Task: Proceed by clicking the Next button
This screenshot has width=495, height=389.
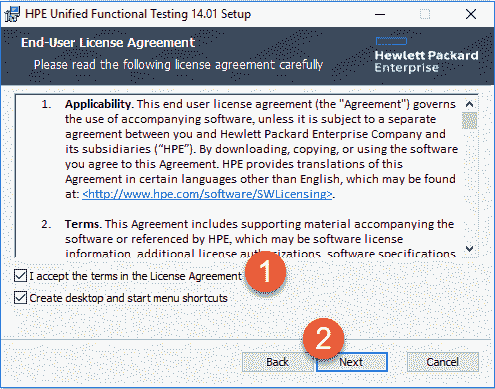Action: (x=352, y=362)
